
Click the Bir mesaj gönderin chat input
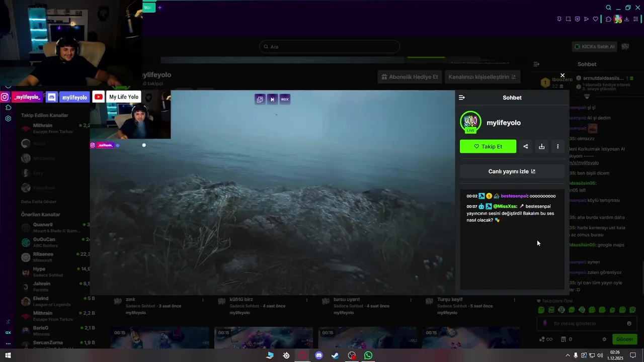586,323
